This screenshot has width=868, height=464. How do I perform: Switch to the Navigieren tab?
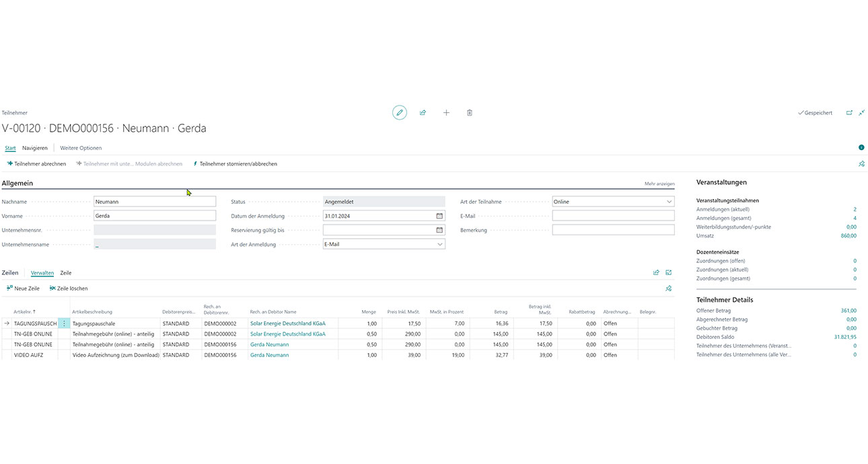click(35, 148)
